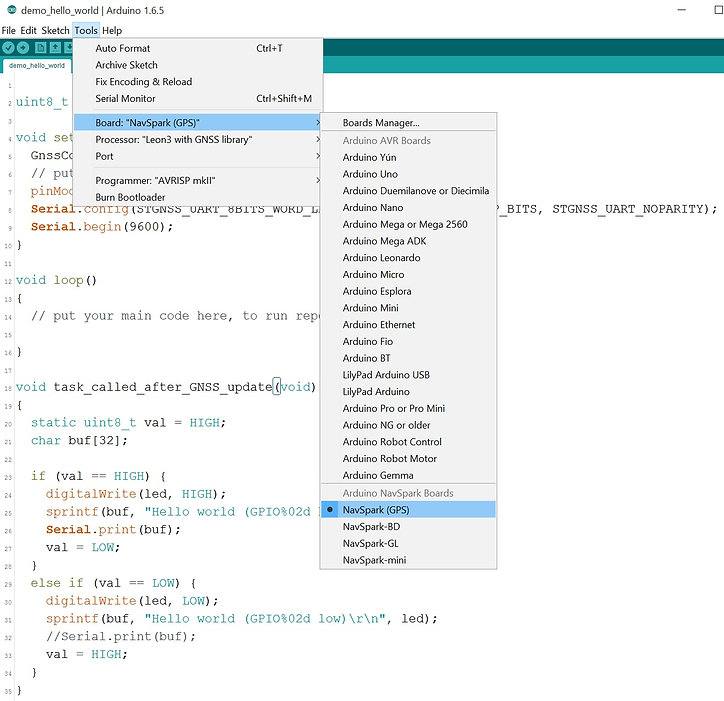
Task: Run Fix Encoding & Reload
Action: coord(198,82)
